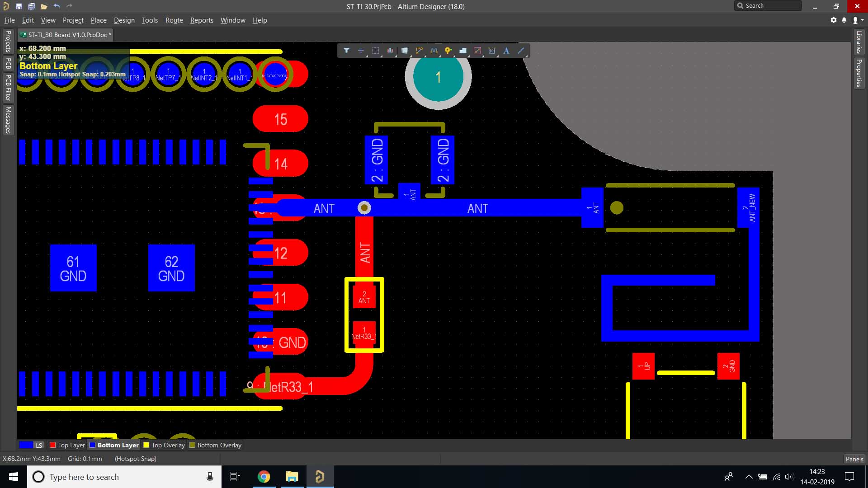This screenshot has width=868, height=488.
Task: Select the Place Polygon Pour icon
Action: [x=462, y=51]
